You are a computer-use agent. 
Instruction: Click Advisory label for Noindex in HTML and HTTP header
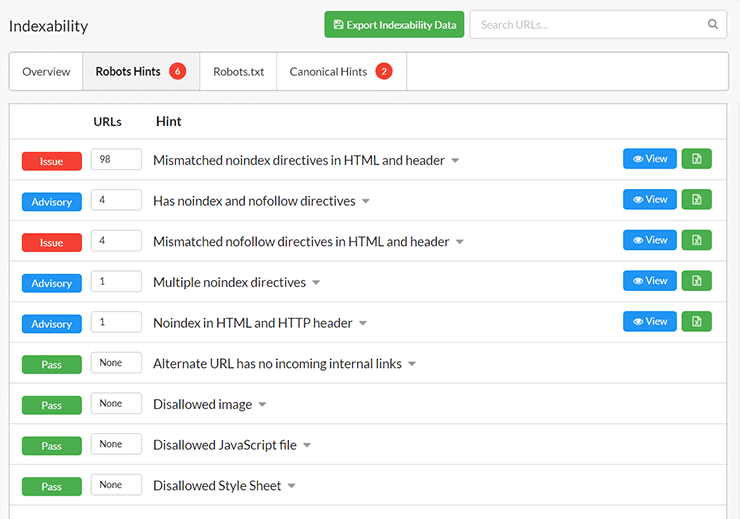[x=51, y=323]
